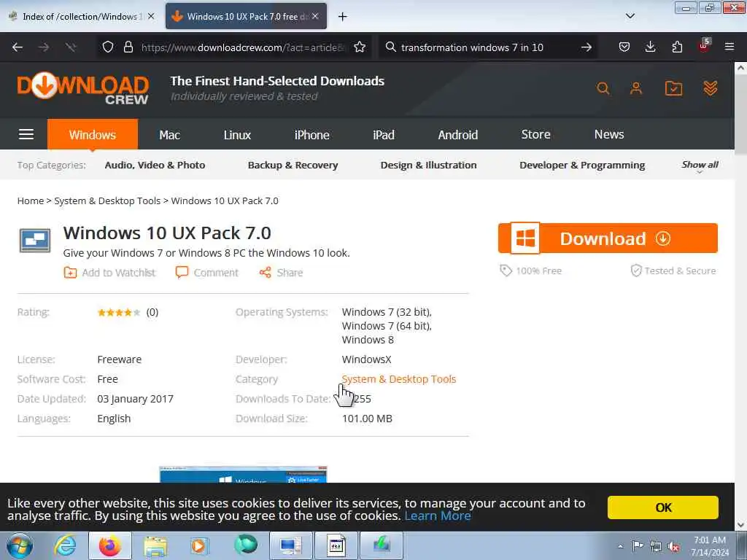Close the Index of /collection tab
This screenshot has width=747, height=560.
click(151, 16)
